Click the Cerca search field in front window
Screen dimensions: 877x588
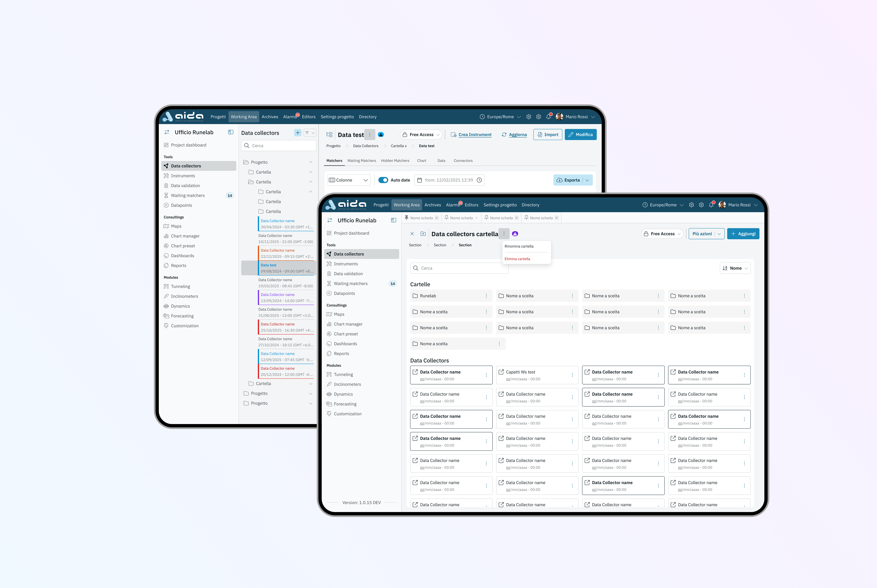pos(459,268)
